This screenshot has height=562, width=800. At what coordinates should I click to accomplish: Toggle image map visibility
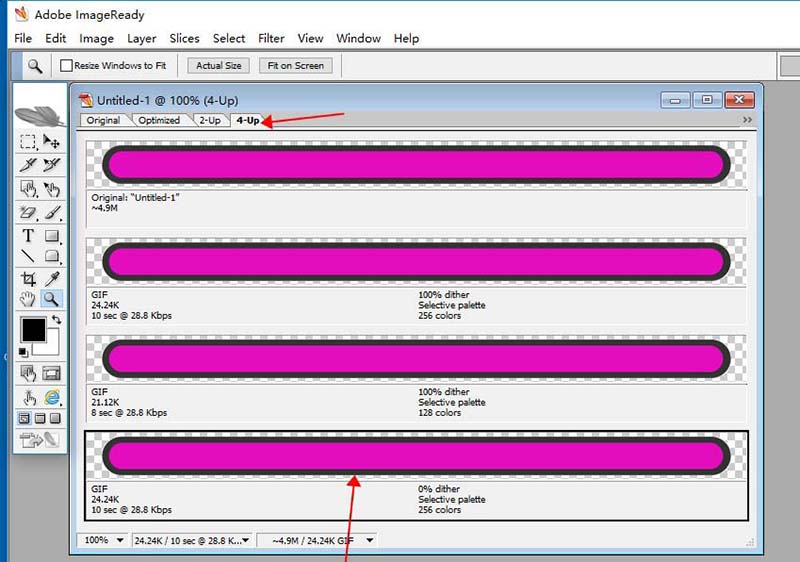[28, 373]
